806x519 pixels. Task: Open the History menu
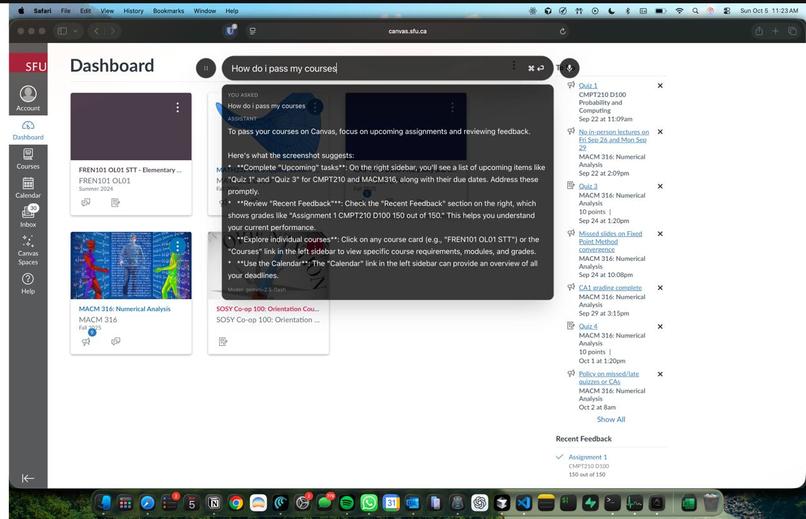point(133,11)
